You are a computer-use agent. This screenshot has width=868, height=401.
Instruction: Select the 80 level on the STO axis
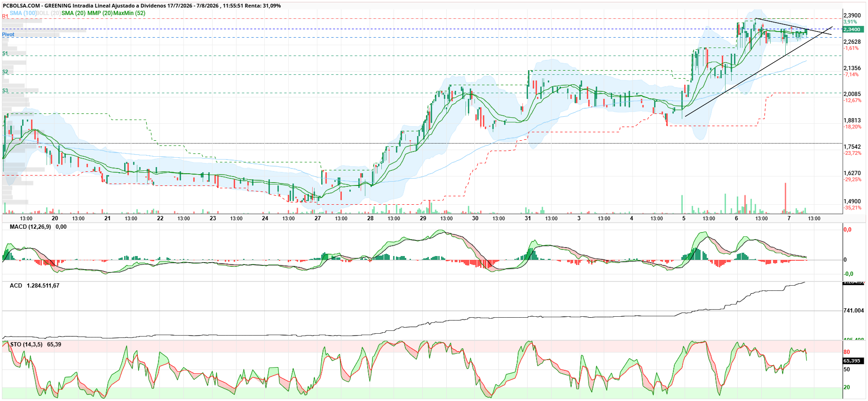point(847,352)
